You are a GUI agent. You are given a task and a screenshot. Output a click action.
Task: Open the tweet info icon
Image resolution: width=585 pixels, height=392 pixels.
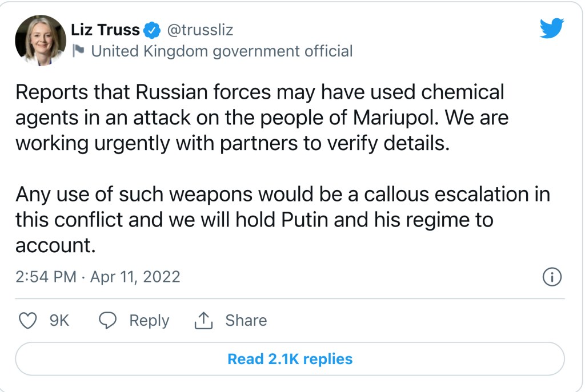[551, 277]
